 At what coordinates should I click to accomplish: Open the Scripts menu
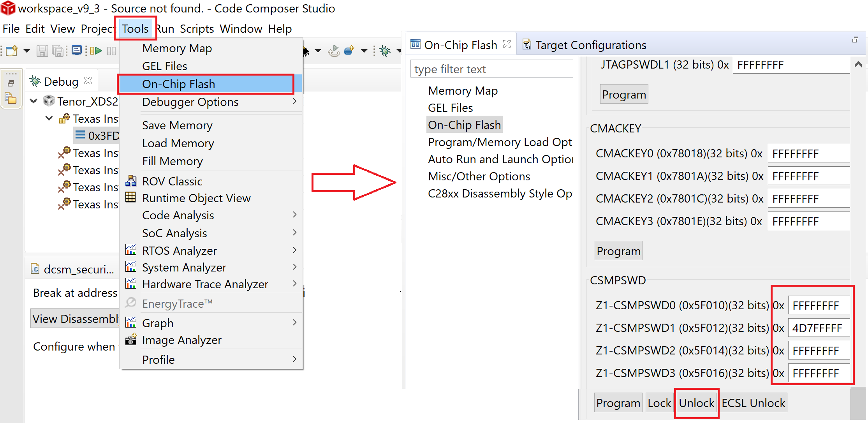197,29
